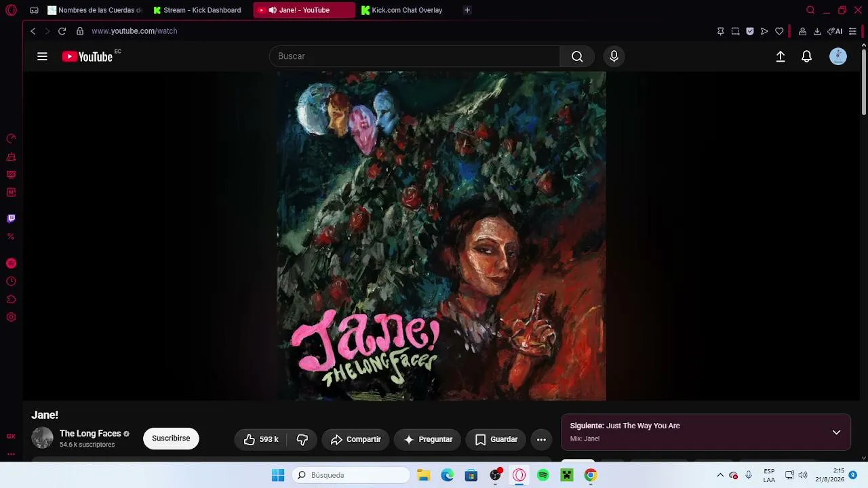The height and width of the screenshot is (488, 868).
Task: Go back with the browser back arrow
Action: [x=33, y=31]
